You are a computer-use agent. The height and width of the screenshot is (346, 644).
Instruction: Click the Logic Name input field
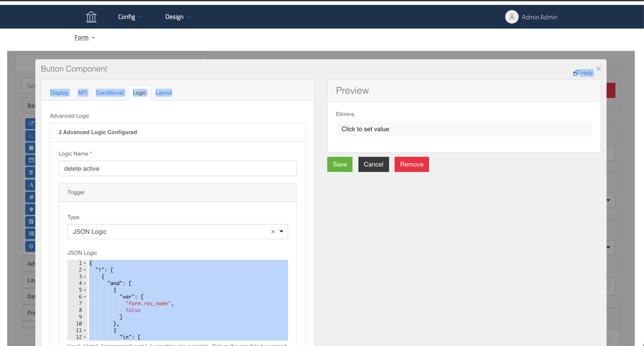pos(178,169)
